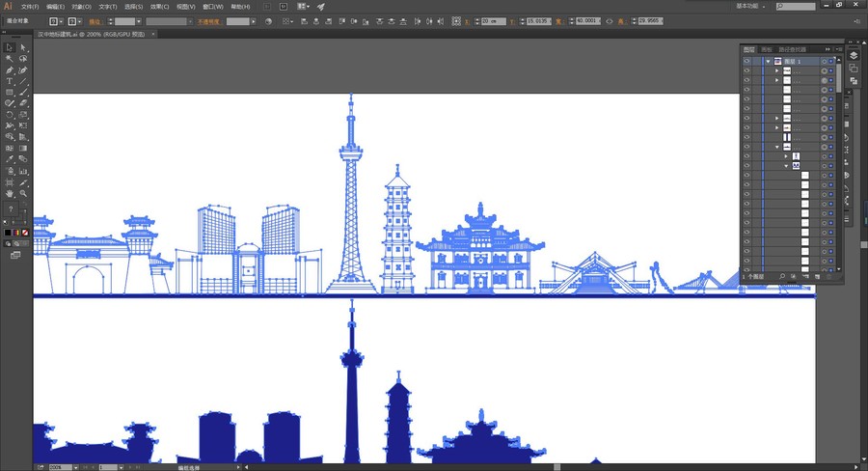This screenshot has width=868, height=471.
Task: Select the Magic Wand tool
Action: coord(10,59)
